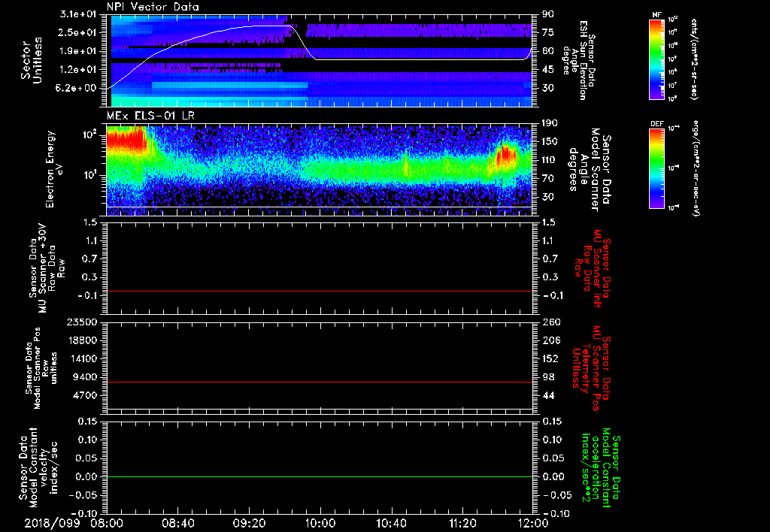The height and width of the screenshot is (532, 770).
Task: Click the '1.2e+01' sector tick label
Action: (x=78, y=70)
